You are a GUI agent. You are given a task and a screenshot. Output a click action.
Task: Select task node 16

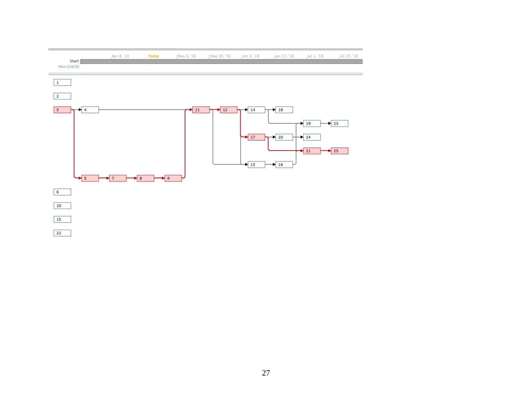[x=284, y=165]
